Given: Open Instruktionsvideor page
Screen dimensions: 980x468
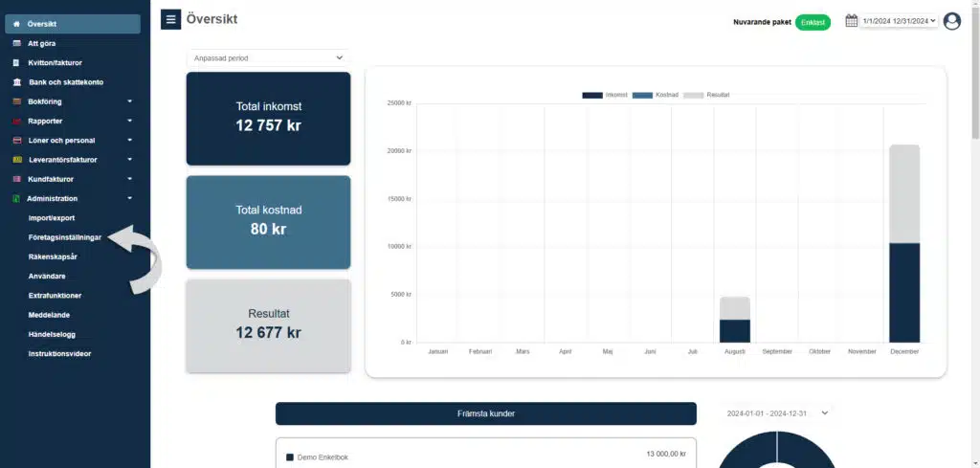Looking at the screenshot, I should point(59,354).
